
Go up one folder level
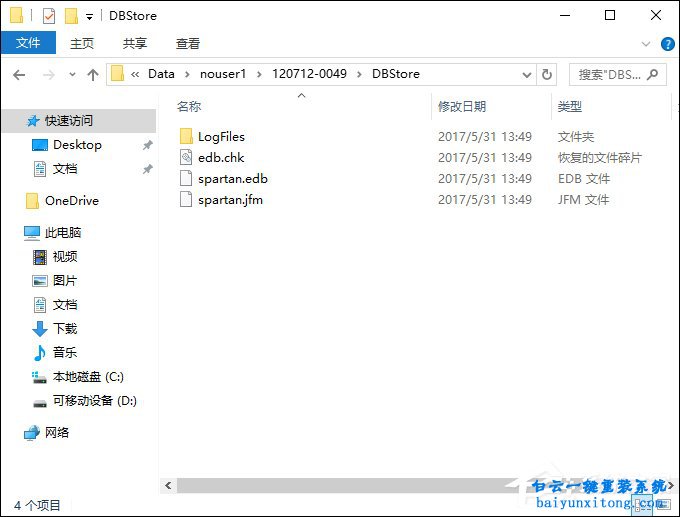point(93,75)
